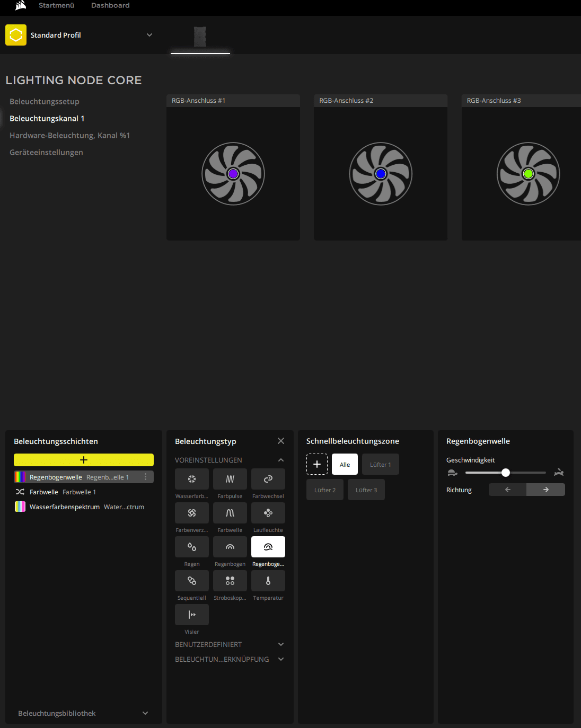Click the rainbow icon of Regenbogenwelle layer
This screenshot has width=581, height=728.
tap(20, 477)
